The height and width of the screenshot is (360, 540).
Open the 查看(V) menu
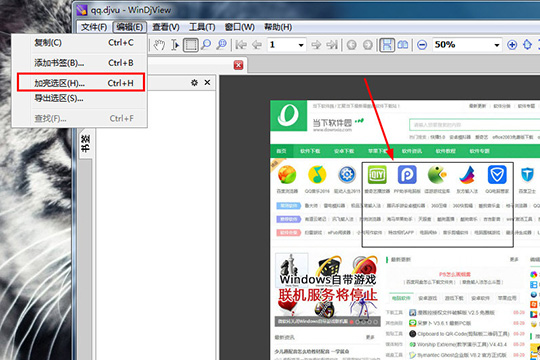(166, 27)
